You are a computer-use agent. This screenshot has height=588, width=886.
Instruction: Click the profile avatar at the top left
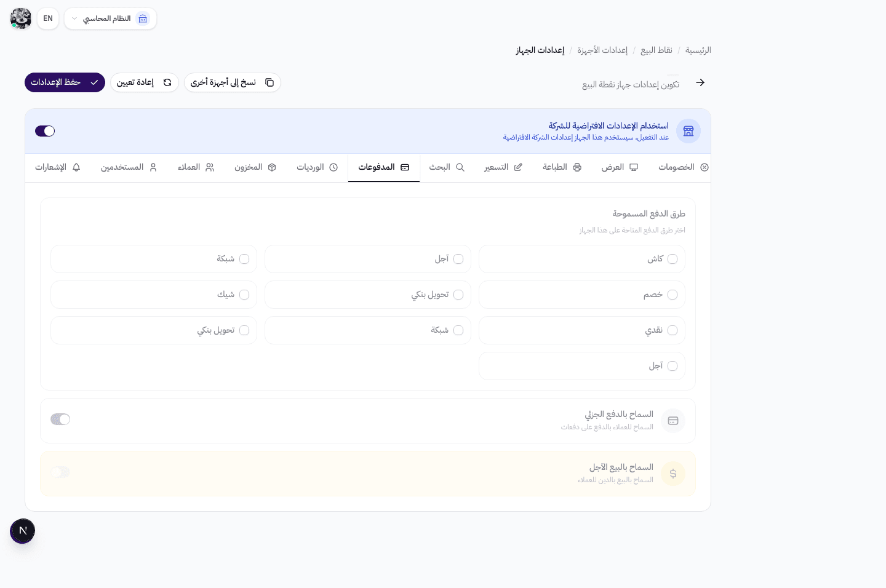[x=21, y=18]
